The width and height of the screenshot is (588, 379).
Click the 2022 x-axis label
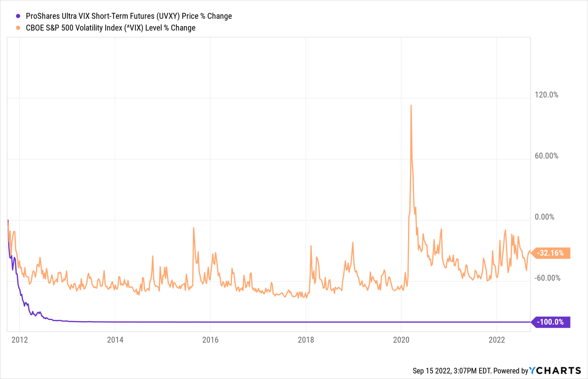497,340
